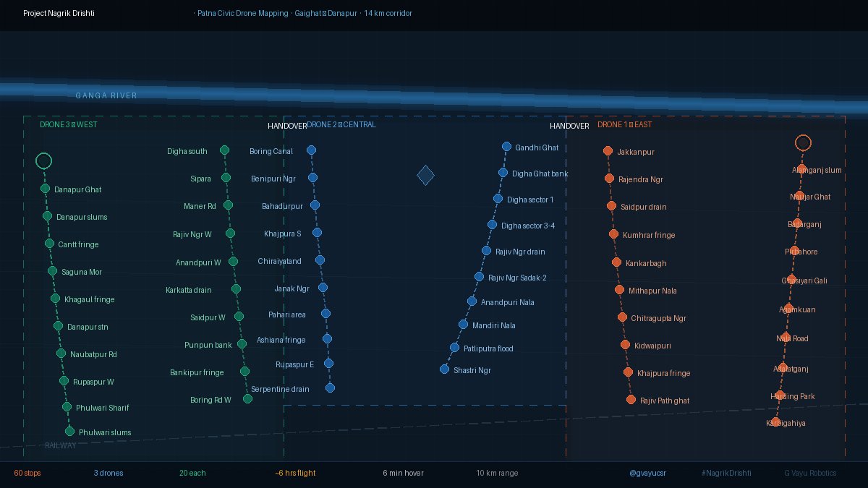Select the blue diamond marker in the central zone
868x488 pixels.
click(x=425, y=175)
